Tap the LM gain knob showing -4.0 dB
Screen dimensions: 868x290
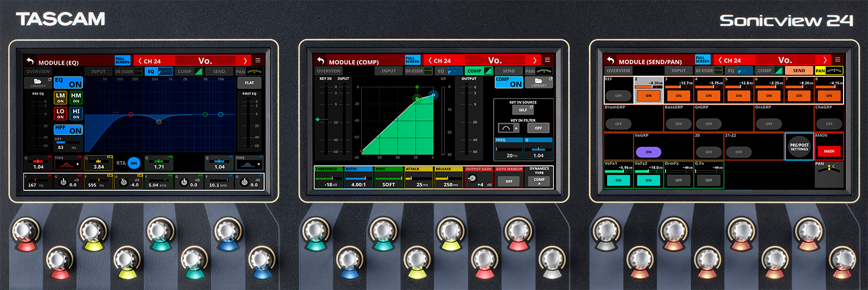pyautogui.click(x=123, y=183)
